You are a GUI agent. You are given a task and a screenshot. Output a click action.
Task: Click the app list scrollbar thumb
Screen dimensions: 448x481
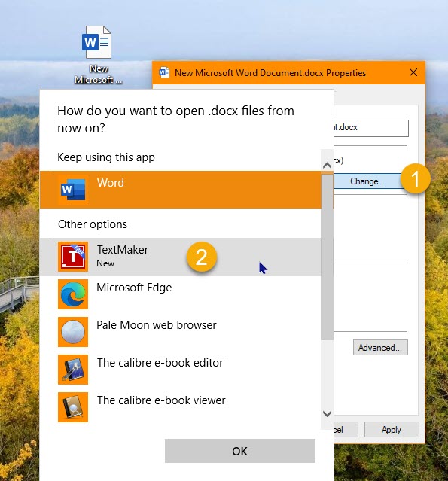coord(327,257)
